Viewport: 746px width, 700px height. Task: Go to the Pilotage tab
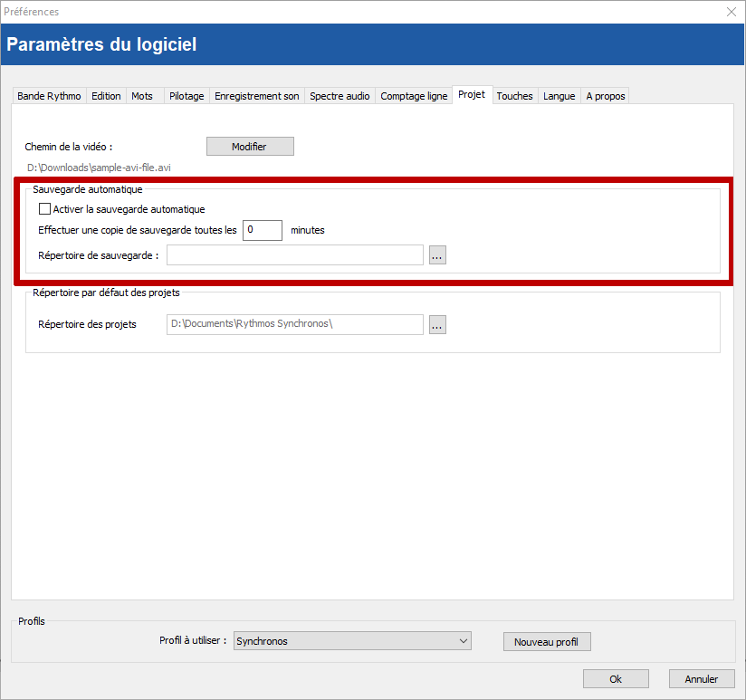[186, 96]
